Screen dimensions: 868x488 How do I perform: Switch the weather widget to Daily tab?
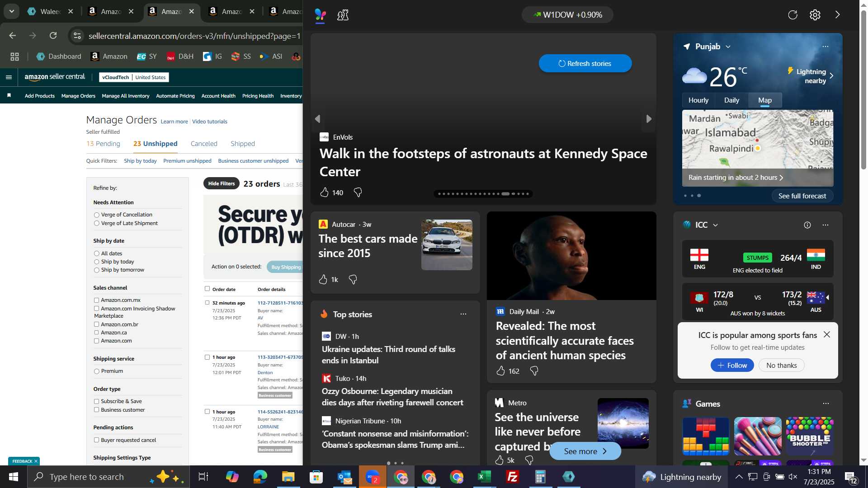(x=731, y=100)
